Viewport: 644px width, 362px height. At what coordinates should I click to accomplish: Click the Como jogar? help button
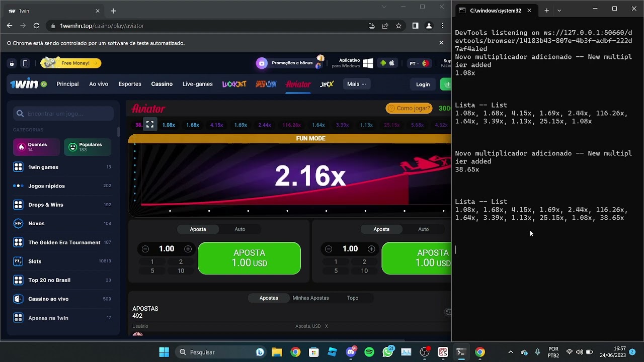tap(409, 108)
